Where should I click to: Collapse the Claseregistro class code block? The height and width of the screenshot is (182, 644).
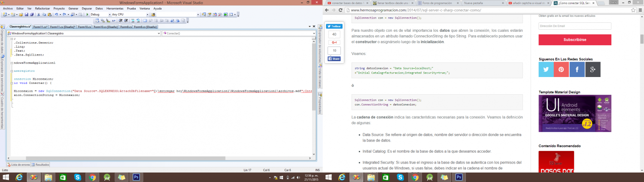click(12, 70)
